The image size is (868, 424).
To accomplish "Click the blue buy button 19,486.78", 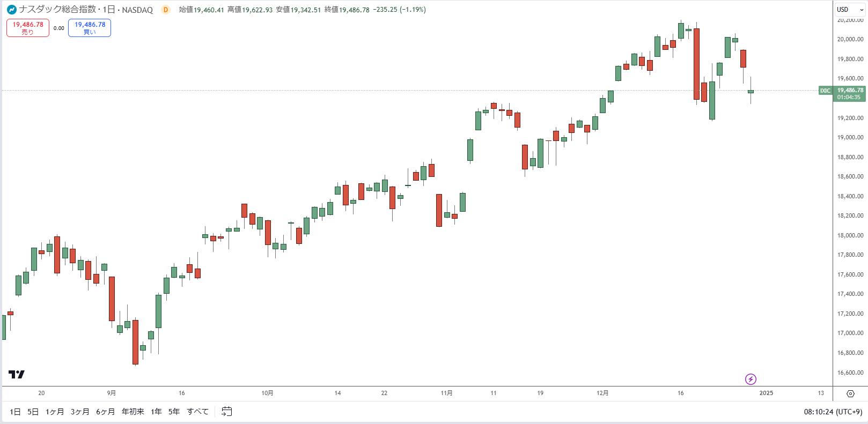I will point(90,28).
